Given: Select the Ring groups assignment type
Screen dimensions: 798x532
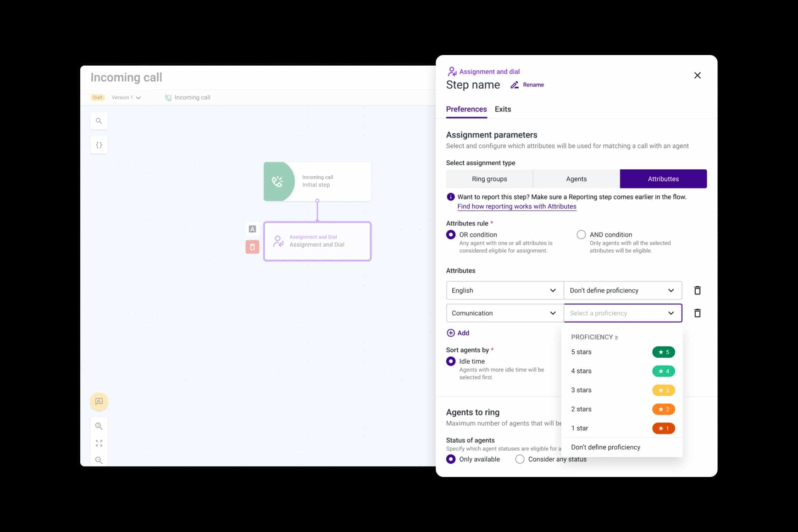Looking at the screenshot, I should (x=489, y=179).
